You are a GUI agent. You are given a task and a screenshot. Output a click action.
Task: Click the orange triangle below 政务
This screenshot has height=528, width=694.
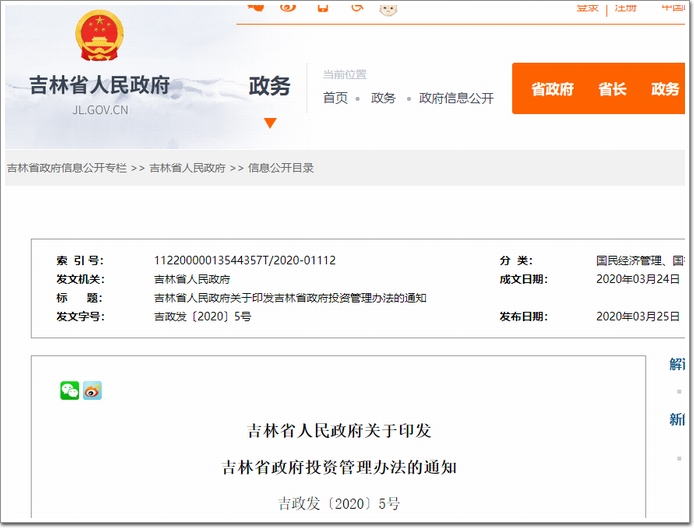pos(270,123)
